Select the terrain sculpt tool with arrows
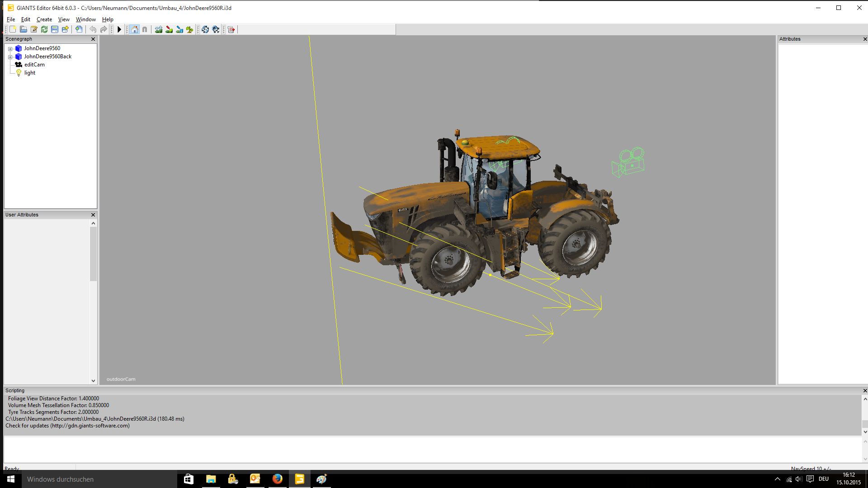The width and height of the screenshot is (868, 488). click(159, 29)
